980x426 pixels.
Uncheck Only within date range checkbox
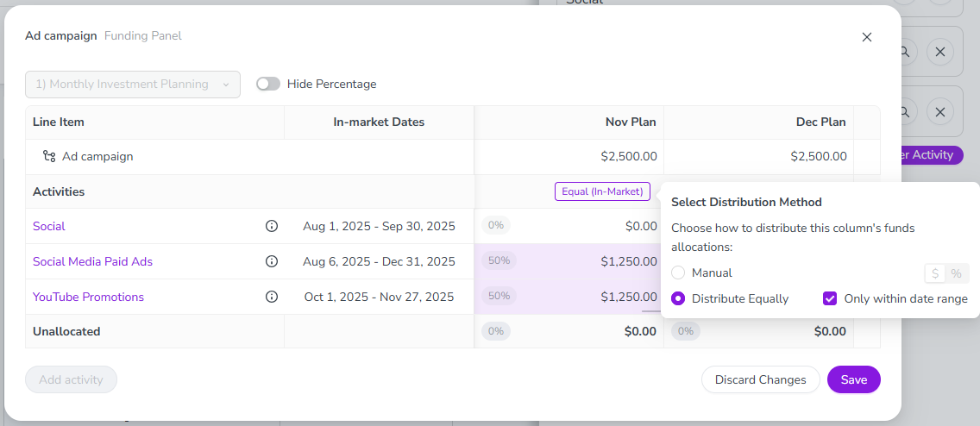(830, 298)
